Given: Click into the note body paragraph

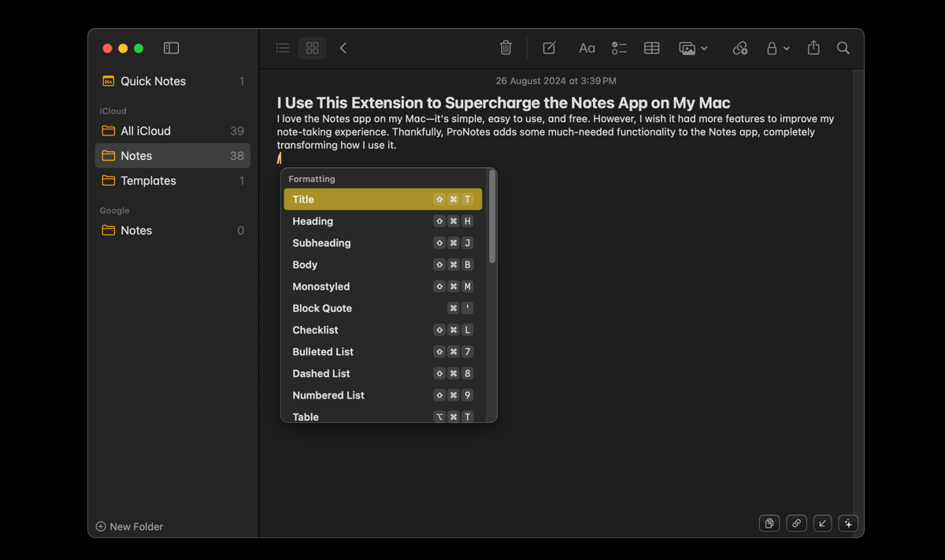Looking at the screenshot, I should coord(555,132).
